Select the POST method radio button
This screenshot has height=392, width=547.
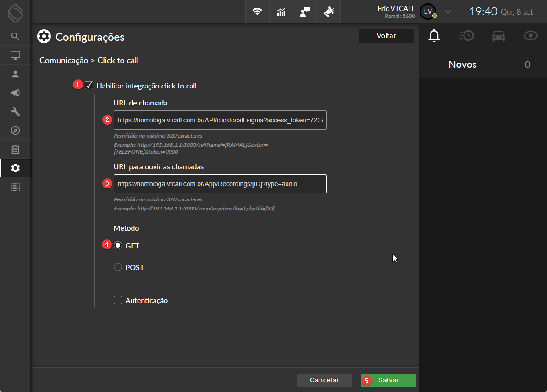(118, 267)
